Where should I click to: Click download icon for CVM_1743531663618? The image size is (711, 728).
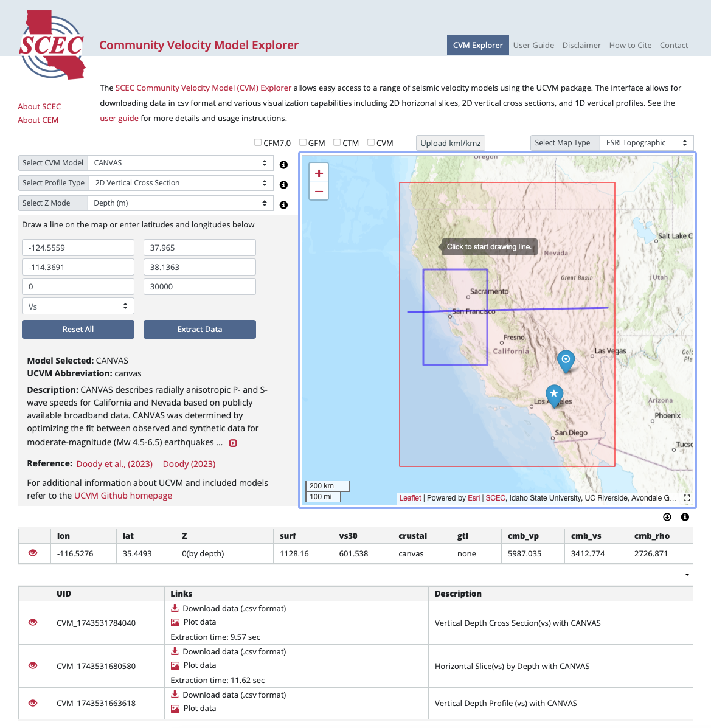tap(175, 695)
